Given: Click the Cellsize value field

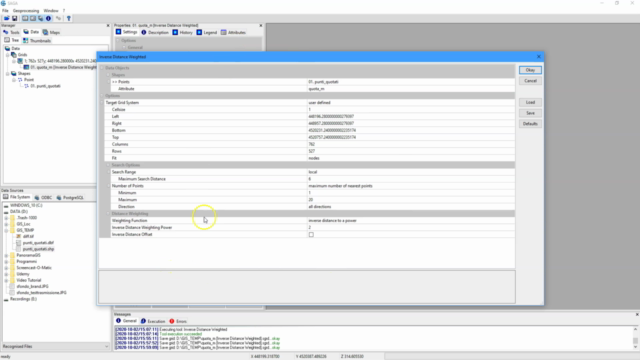Looking at the screenshot, I should coord(411,109).
